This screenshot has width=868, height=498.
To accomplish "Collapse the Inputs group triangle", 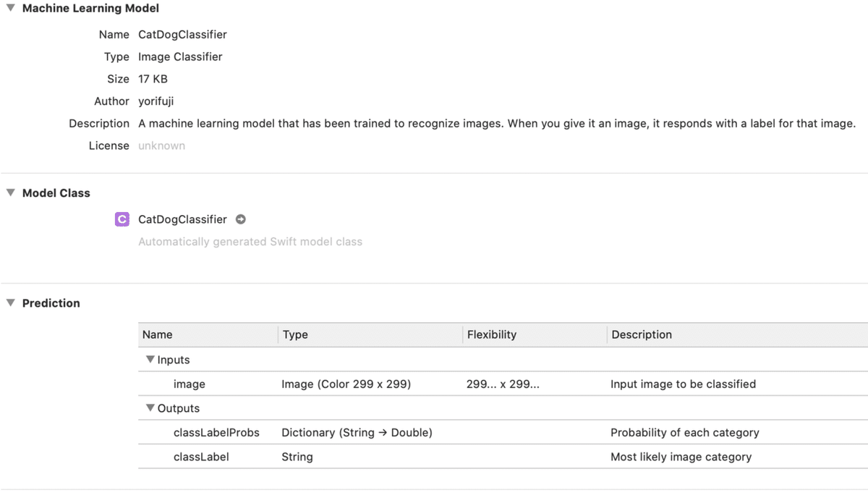I will [150, 360].
